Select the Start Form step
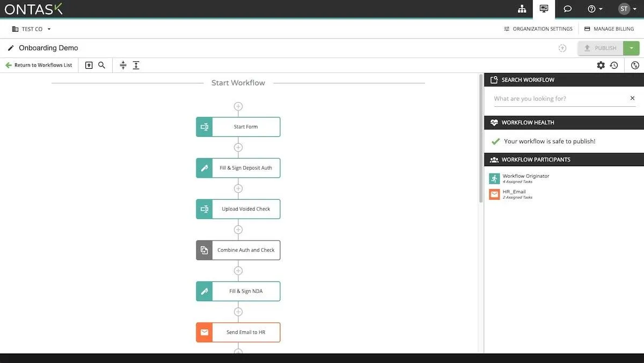Screen dimensions: 644x363 (x=238, y=127)
